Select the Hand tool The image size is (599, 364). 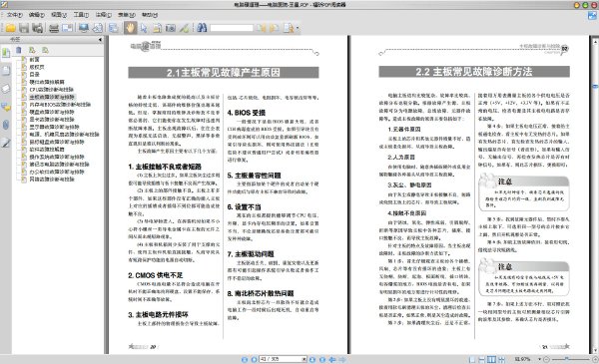click(x=130, y=28)
